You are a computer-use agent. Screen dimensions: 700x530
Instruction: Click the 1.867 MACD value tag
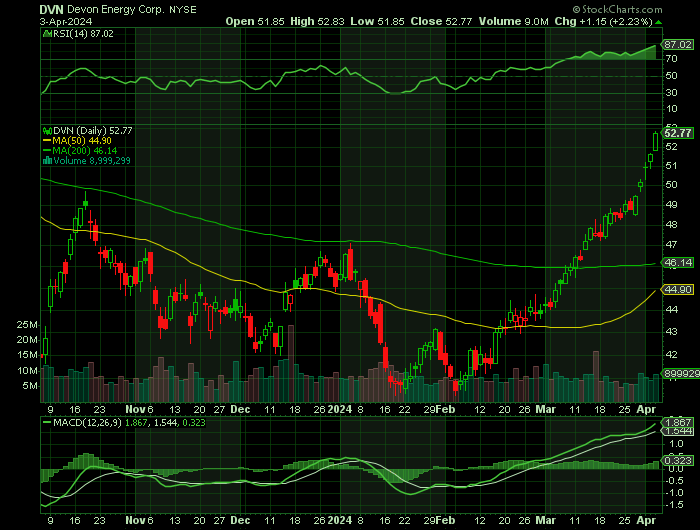[678, 423]
